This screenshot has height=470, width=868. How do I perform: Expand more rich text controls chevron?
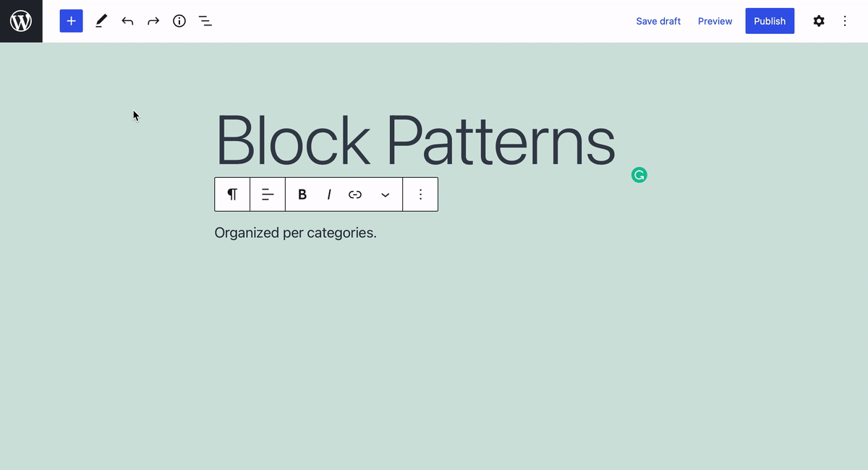tap(386, 195)
